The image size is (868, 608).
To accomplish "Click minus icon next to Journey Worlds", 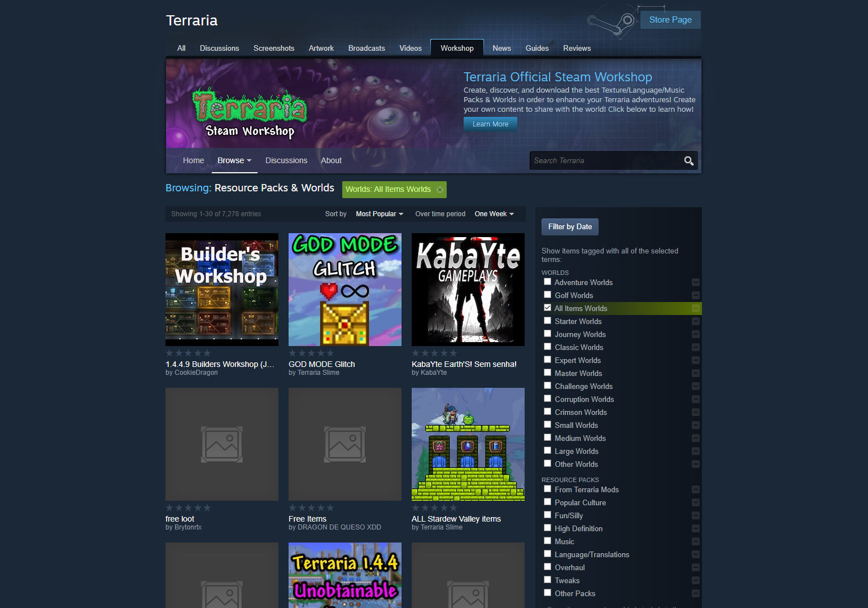I will (x=696, y=334).
